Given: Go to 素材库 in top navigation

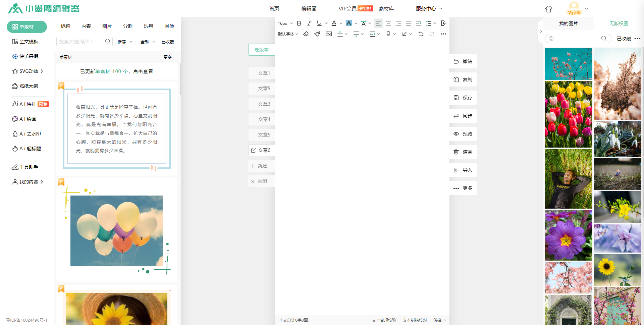Looking at the screenshot, I should (x=386, y=9).
